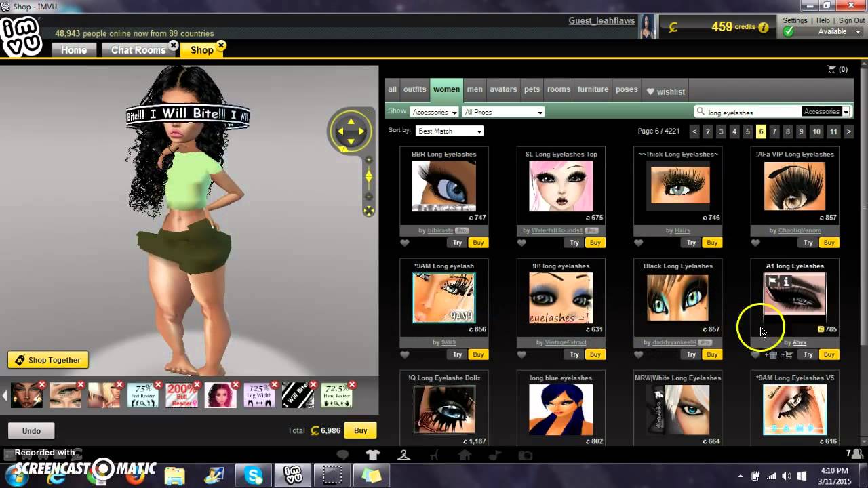This screenshot has width=868, height=488.
Task: Switch to the Home tab
Action: [74, 50]
